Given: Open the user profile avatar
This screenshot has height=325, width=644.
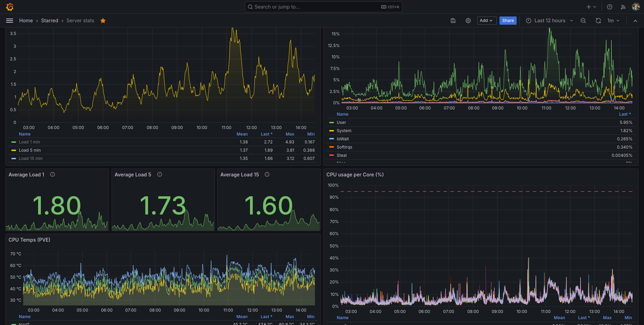Looking at the screenshot, I should pyautogui.click(x=636, y=7).
